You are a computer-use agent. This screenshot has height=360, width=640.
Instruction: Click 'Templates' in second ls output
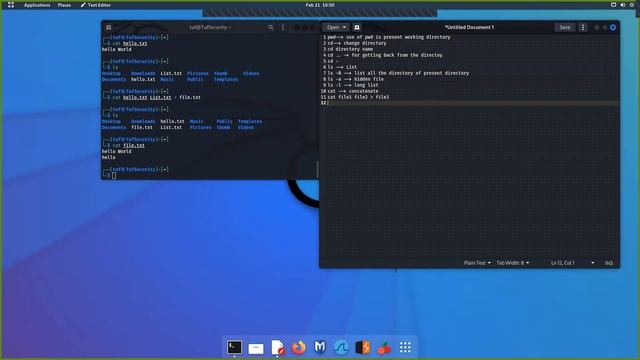point(250,122)
